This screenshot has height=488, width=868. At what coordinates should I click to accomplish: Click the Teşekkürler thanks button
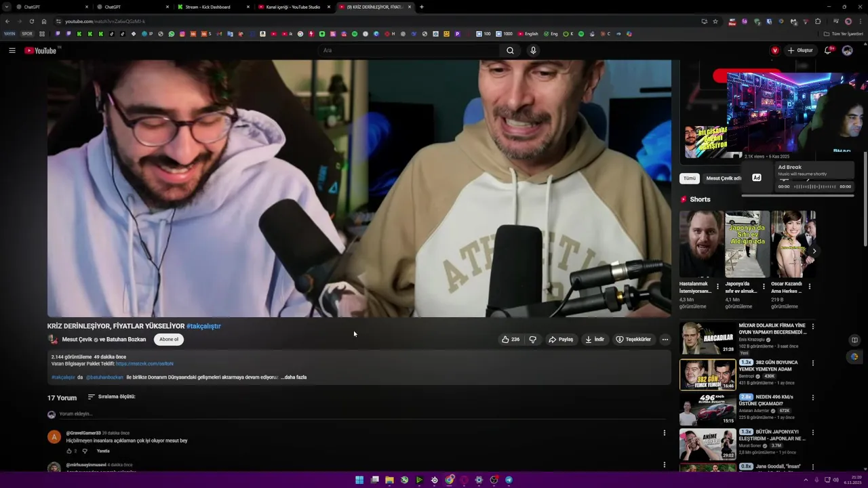(633, 340)
